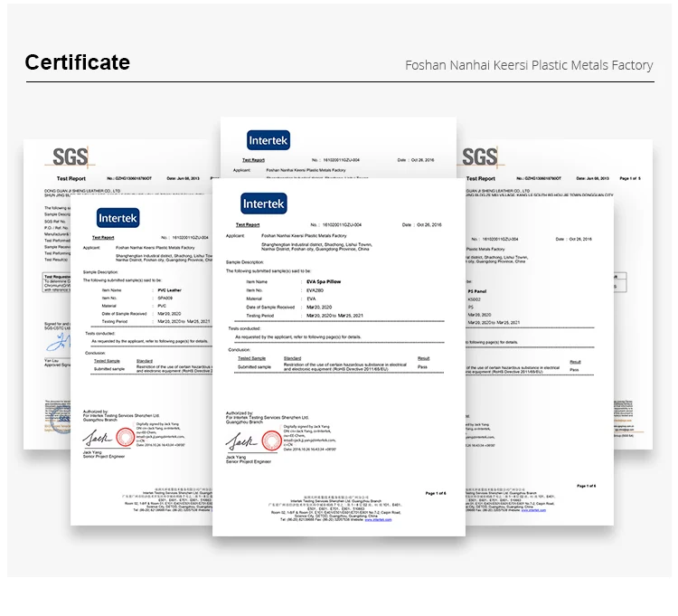Viewport: 678px width, 616px height.
Task: Click the Intertek logo on the EVA Spa Pillow report
Action: [x=264, y=204]
